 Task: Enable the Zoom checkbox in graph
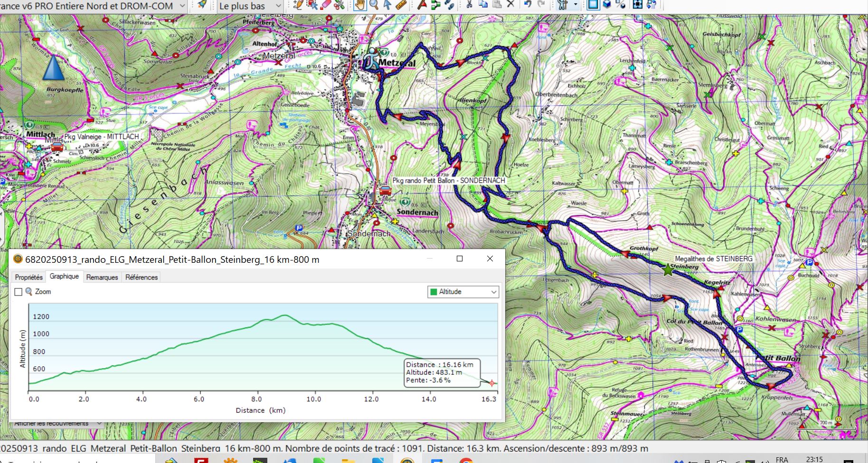click(x=19, y=292)
